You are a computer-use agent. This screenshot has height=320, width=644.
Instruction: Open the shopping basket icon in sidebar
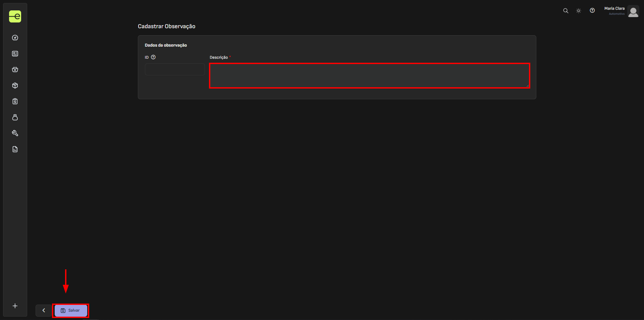15,69
